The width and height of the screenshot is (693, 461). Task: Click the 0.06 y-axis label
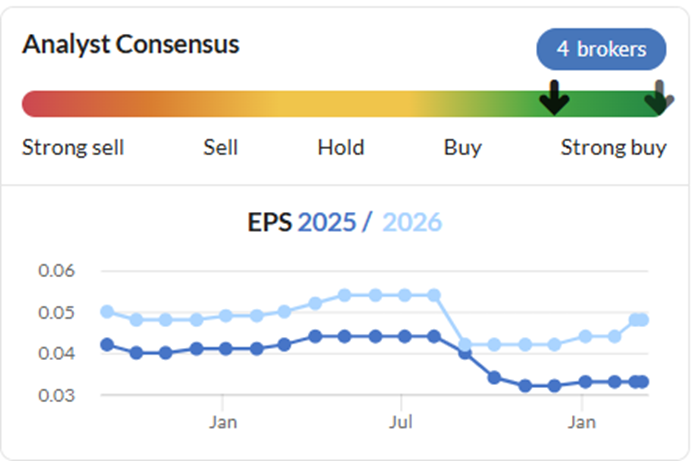coord(56,271)
